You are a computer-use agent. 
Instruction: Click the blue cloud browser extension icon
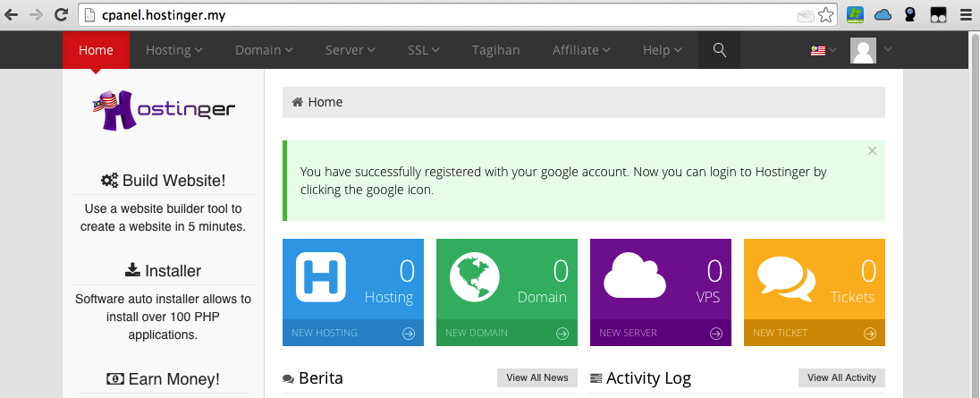883,15
